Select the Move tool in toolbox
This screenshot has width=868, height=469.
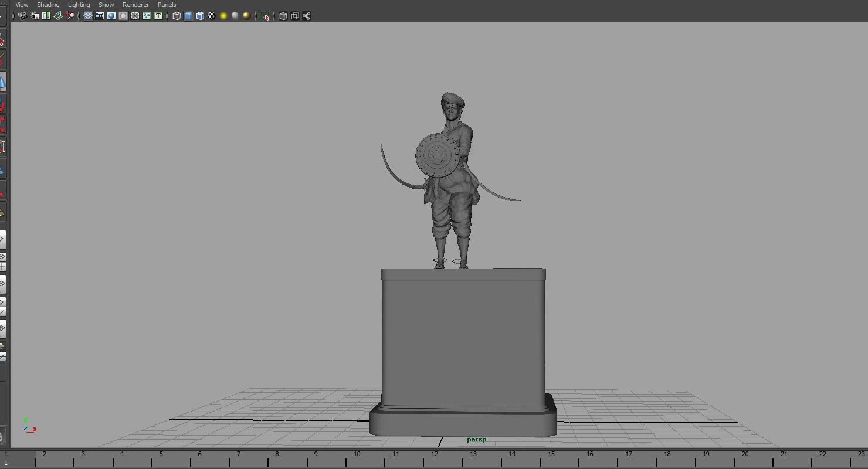2,82
